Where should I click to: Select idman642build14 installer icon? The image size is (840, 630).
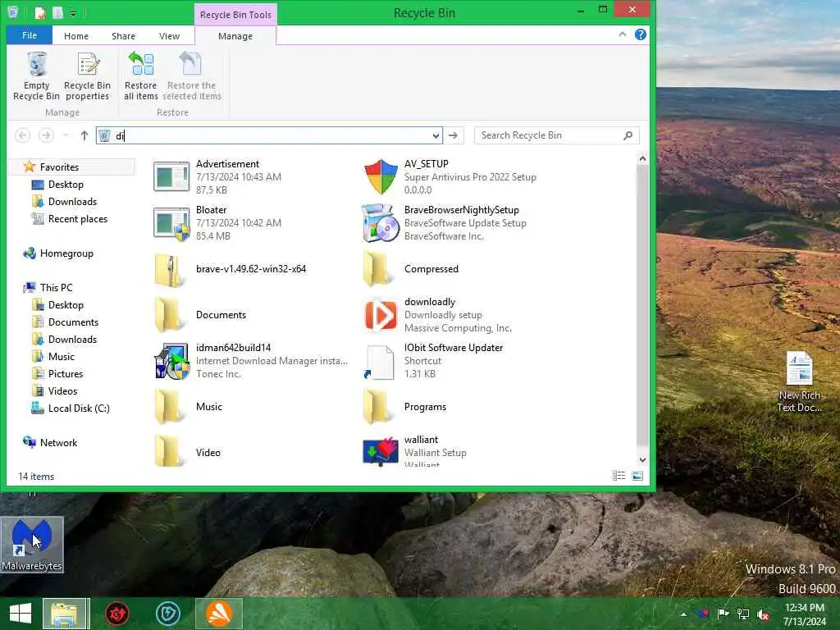click(171, 361)
